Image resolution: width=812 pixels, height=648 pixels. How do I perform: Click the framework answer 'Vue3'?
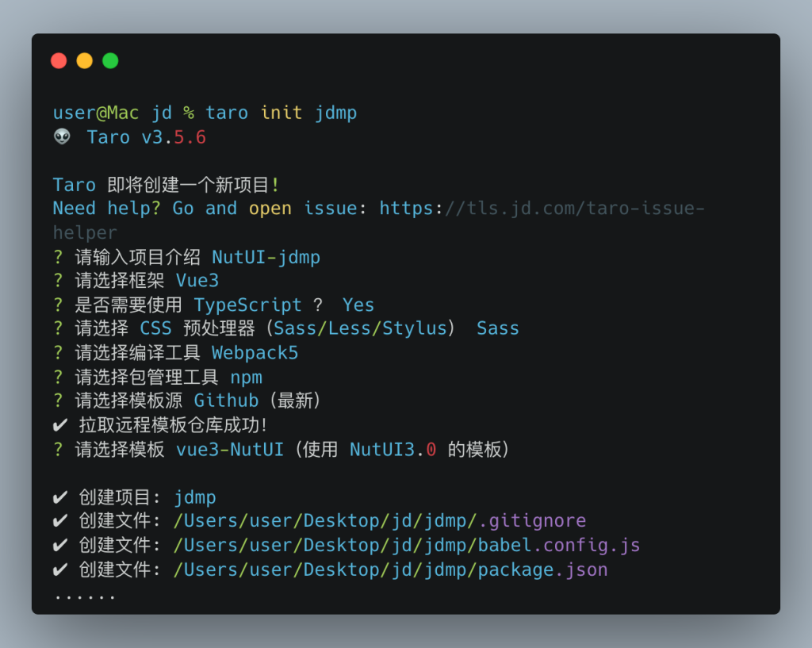[197, 281]
